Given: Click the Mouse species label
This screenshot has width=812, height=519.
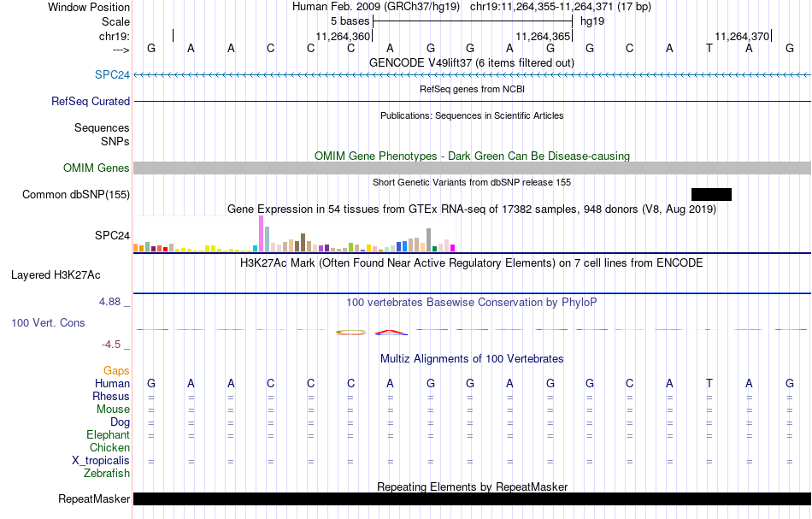Looking at the screenshot, I should pyautogui.click(x=113, y=410).
